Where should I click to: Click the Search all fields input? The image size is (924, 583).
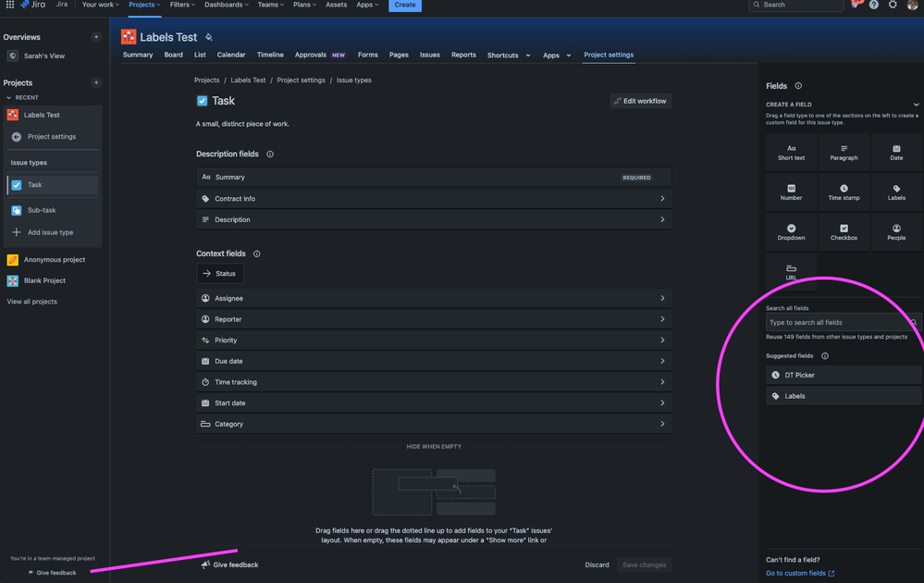click(844, 322)
